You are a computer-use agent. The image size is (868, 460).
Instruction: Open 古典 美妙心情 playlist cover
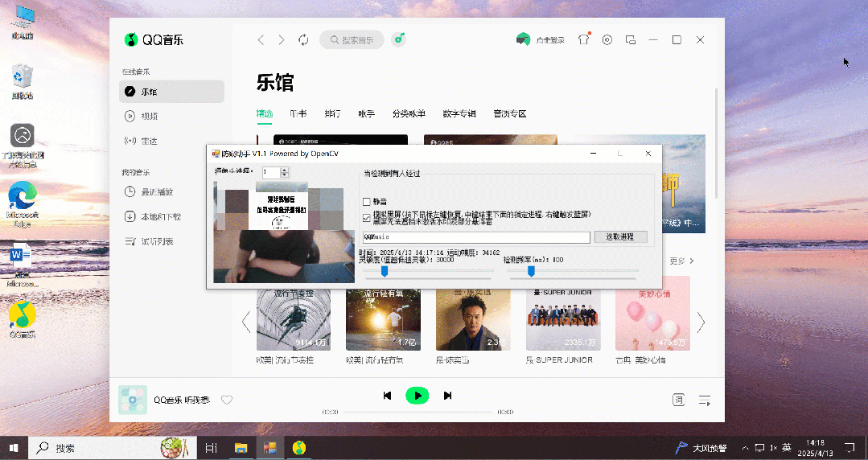652,319
